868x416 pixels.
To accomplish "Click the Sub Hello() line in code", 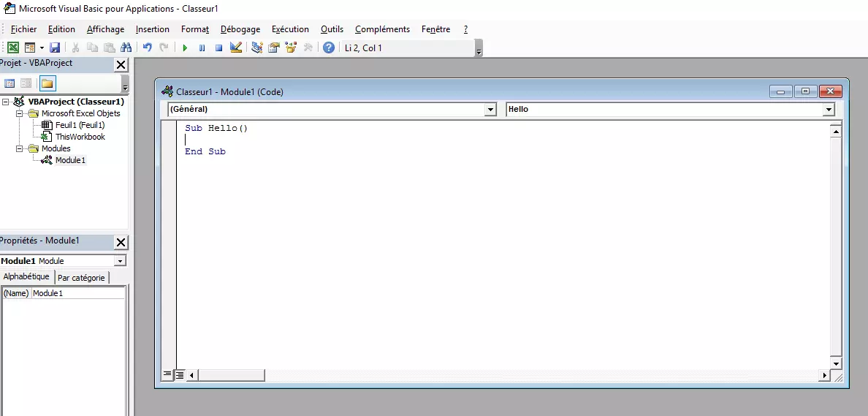I will pos(216,128).
